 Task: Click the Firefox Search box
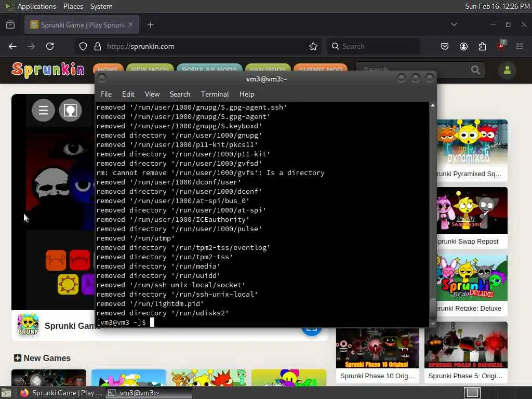click(x=373, y=46)
